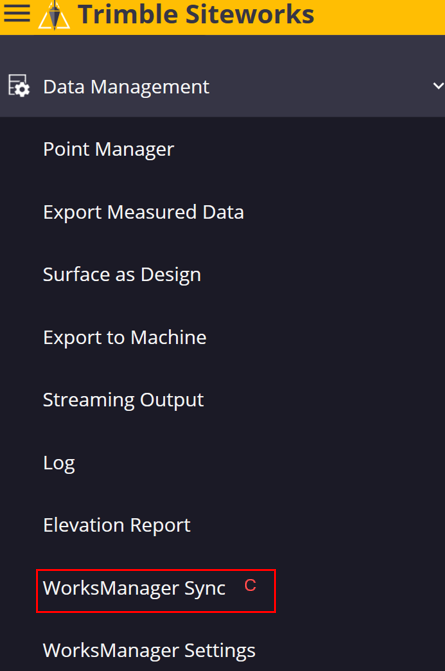Screen dimensions: 445x671
Task: Click the Trimble plumb bob logo
Action: (54, 15)
